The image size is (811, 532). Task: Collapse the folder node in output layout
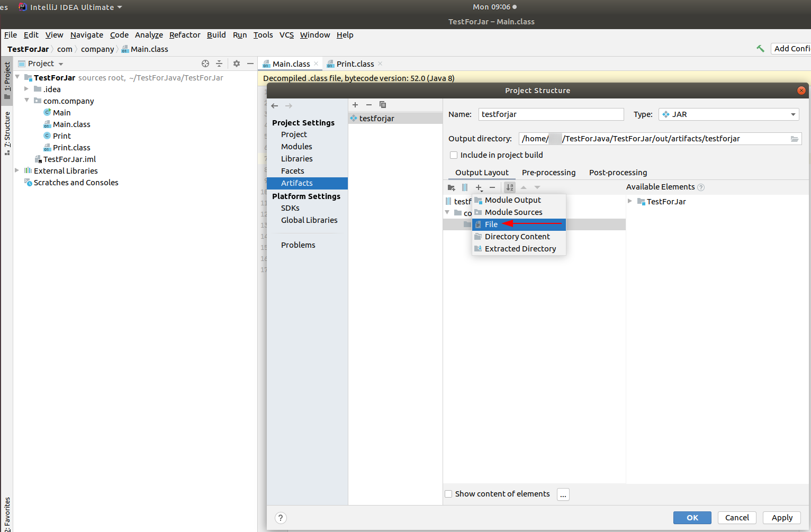coord(447,212)
